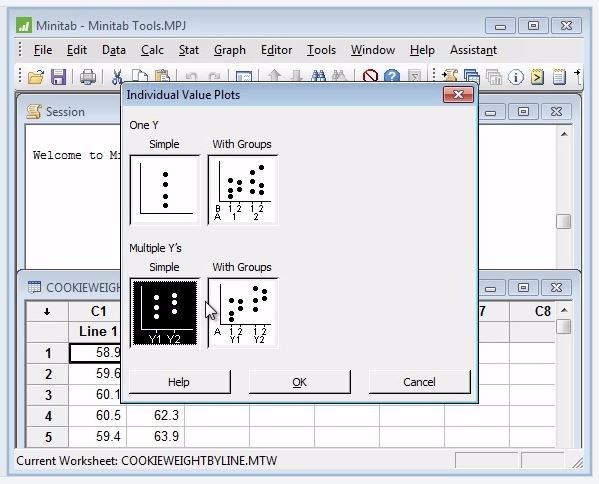Click the Session window scrollbar thumb
The image size is (599, 484).
[x=564, y=221]
